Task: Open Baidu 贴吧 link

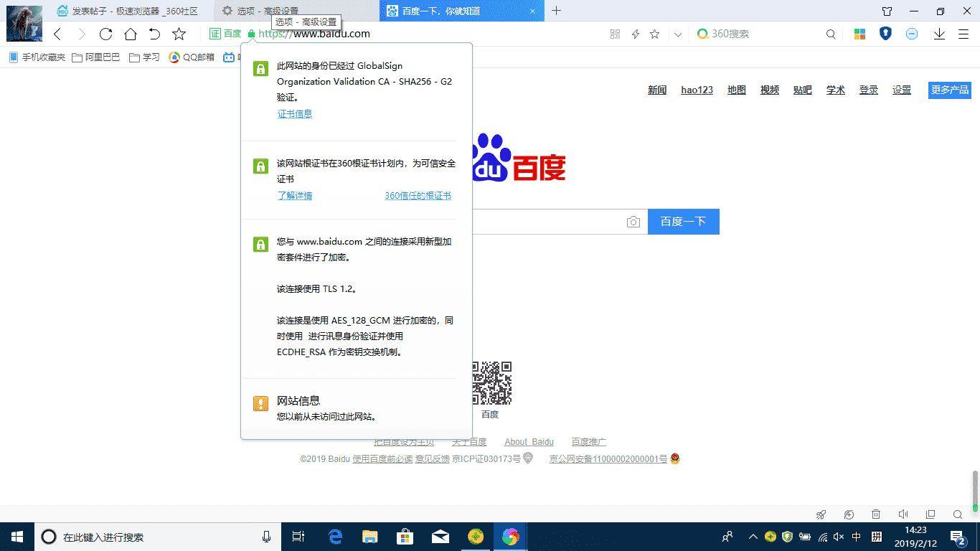Action: [x=803, y=90]
